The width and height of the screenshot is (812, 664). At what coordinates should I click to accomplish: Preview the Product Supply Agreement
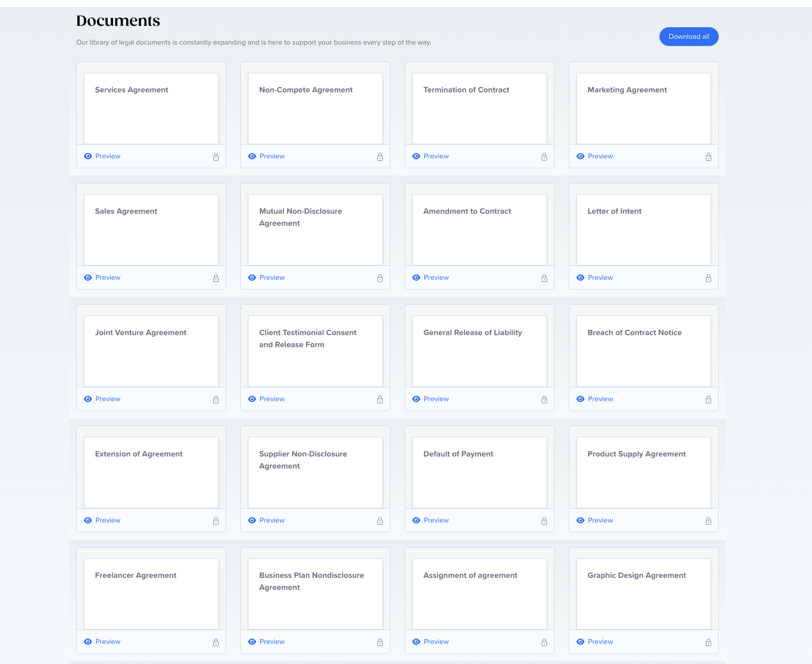click(x=595, y=520)
